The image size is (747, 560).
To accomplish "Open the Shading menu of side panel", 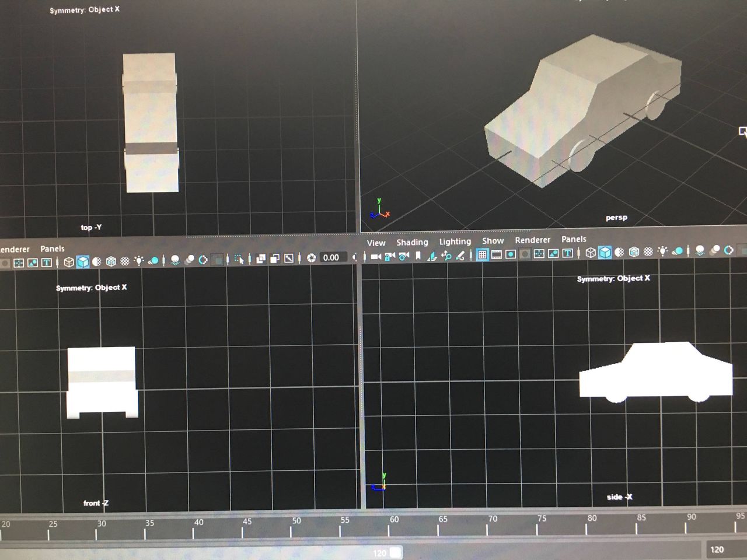I will tap(412, 242).
